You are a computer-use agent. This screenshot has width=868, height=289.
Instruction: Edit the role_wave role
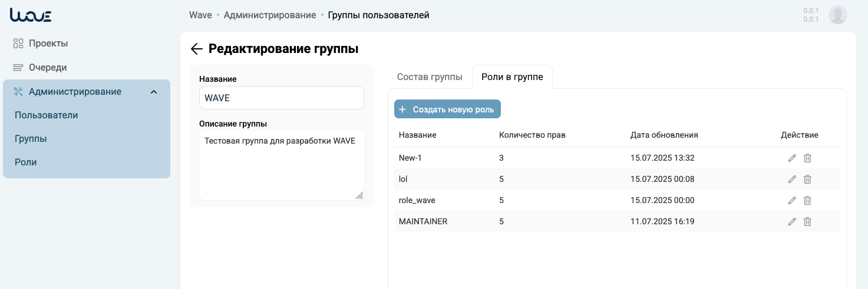click(x=792, y=200)
